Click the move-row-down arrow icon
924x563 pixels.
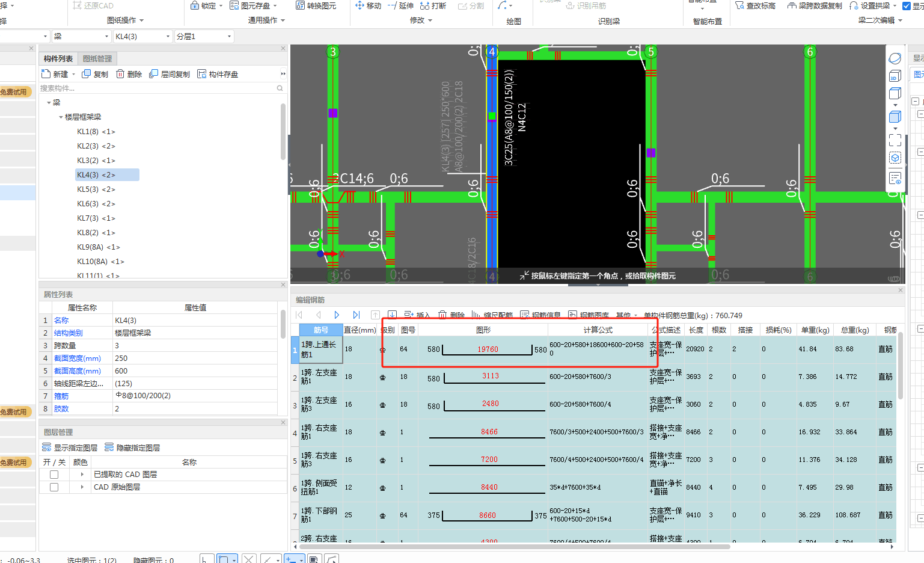[392, 315]
